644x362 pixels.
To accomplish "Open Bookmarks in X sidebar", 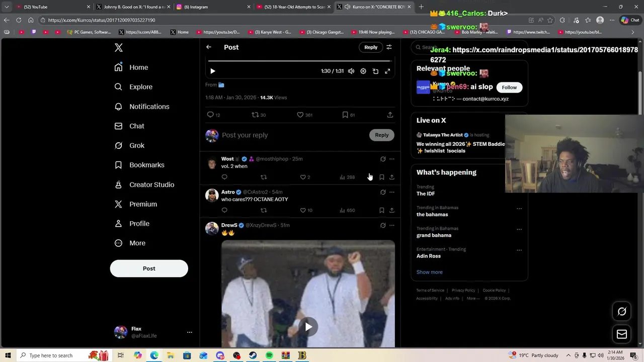I will click(139, 165).
